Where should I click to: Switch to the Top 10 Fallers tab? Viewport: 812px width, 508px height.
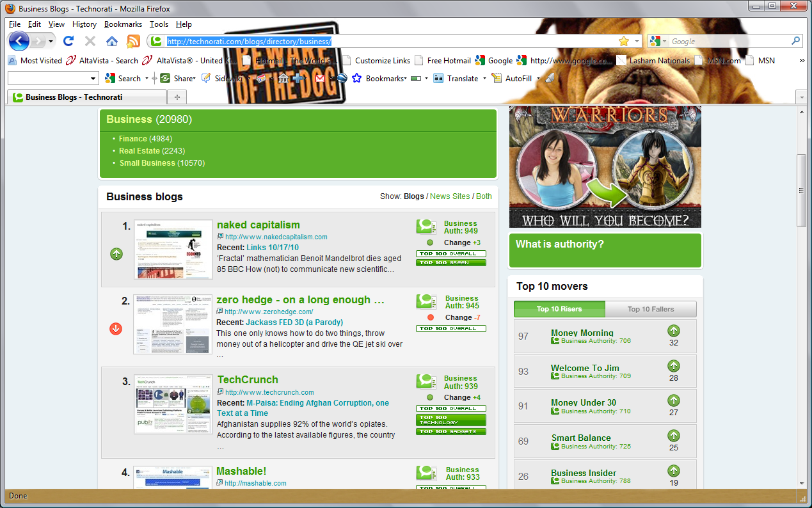coord(651,309)
